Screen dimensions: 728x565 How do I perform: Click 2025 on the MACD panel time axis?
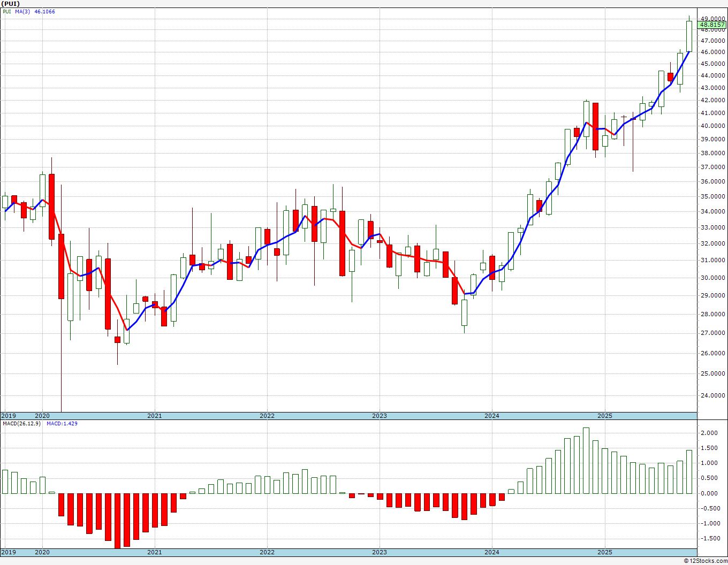tap(604, 552)
